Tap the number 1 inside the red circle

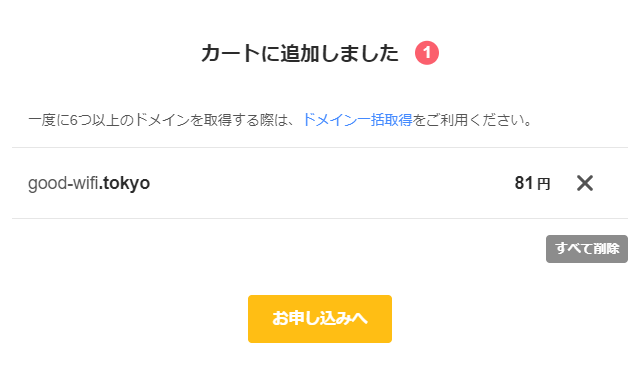pyautogui.click(x=427, y=53)
